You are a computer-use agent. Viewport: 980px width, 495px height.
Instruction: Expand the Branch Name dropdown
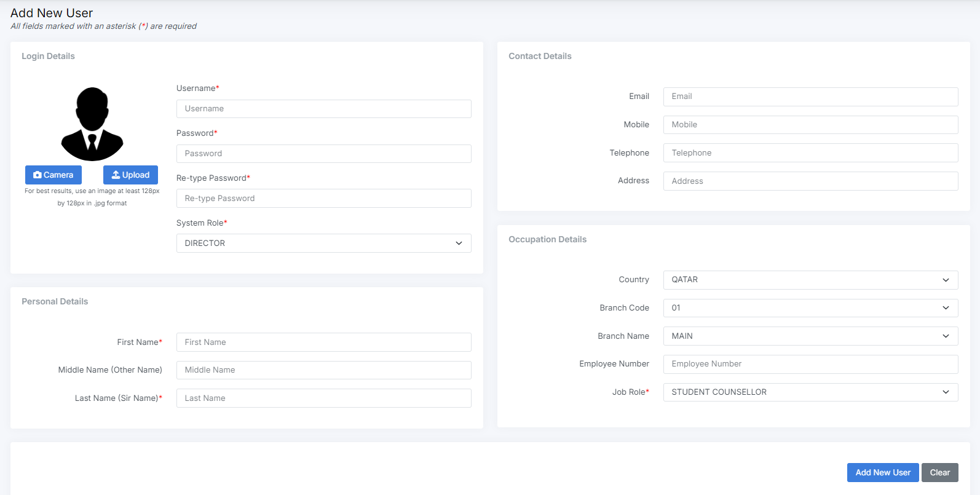810,336
